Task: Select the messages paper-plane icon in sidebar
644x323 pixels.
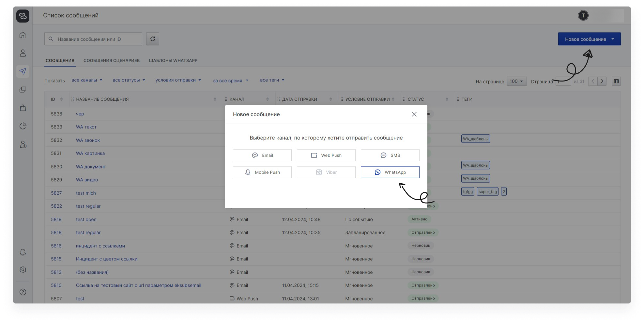Action: click(x=23, y=71)
